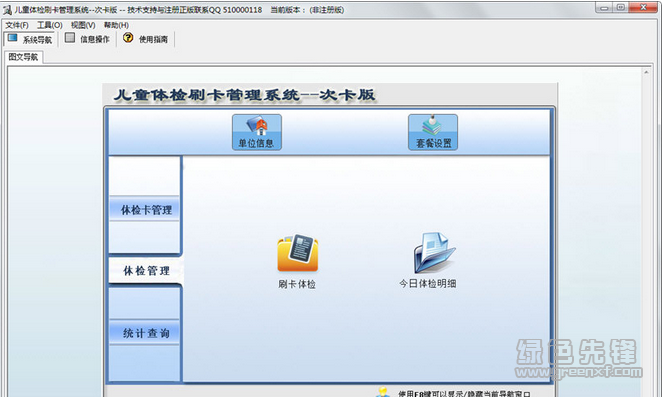The width and height of the screenshot is (664, 397).
Task: Click the application icon in title bar
Action: pyautogui.click(x=7, y=10)
